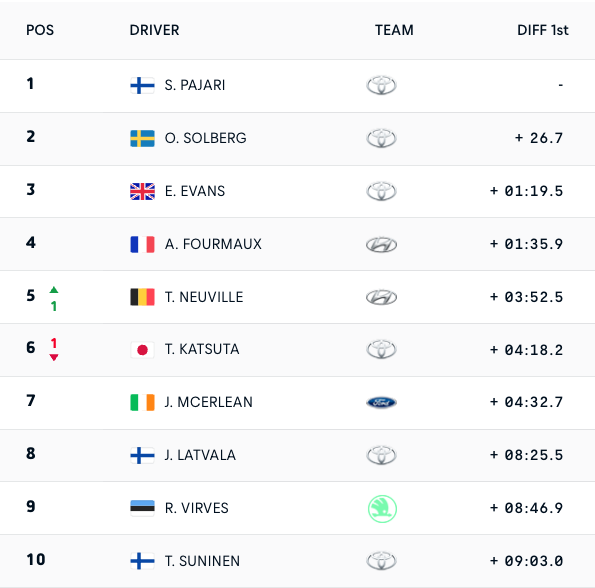
Task: Click the Sweden flag next to O. Solberg
Action: coord(142,138)
